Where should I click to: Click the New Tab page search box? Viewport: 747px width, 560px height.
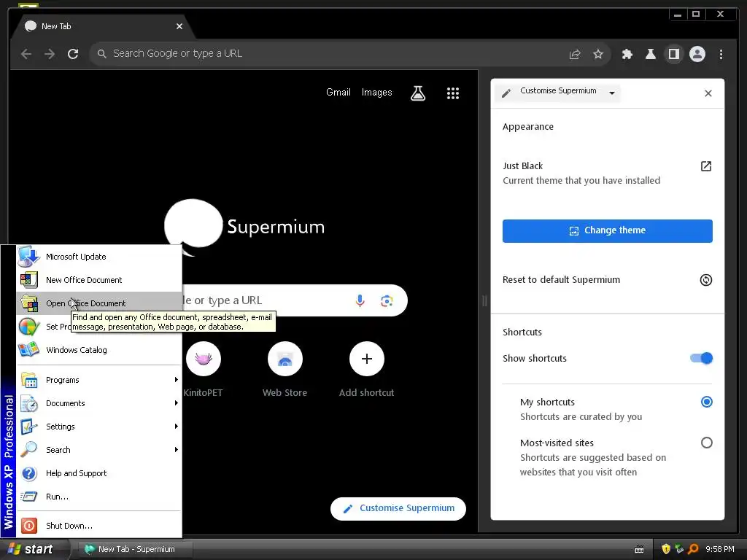click(294, 300)
